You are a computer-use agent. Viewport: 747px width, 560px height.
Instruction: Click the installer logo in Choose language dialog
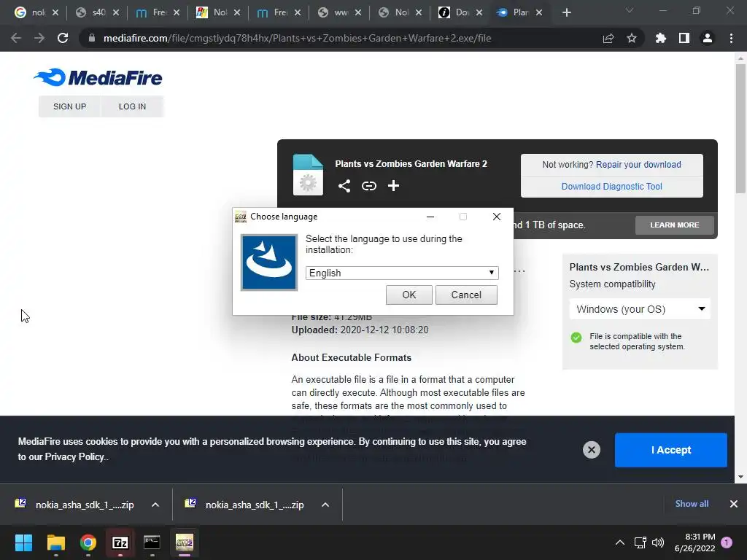pos(269,262)
